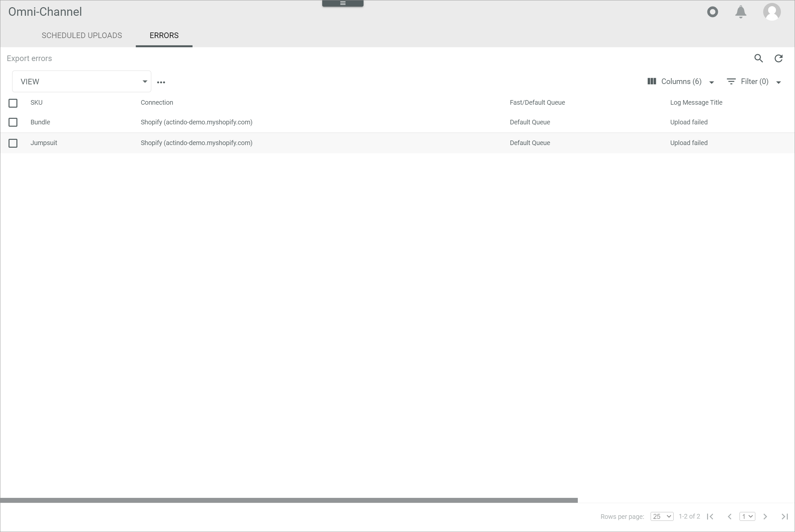This screenshot has height=532, width=795.
Task: Refresh the export errors list
Action: point(779,58)
